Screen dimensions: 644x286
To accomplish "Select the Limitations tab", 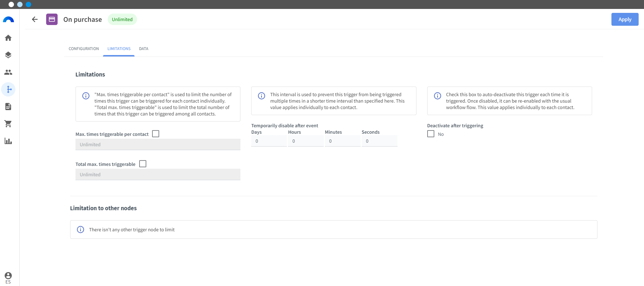I will pyautogui.click(x=119, y=49).
